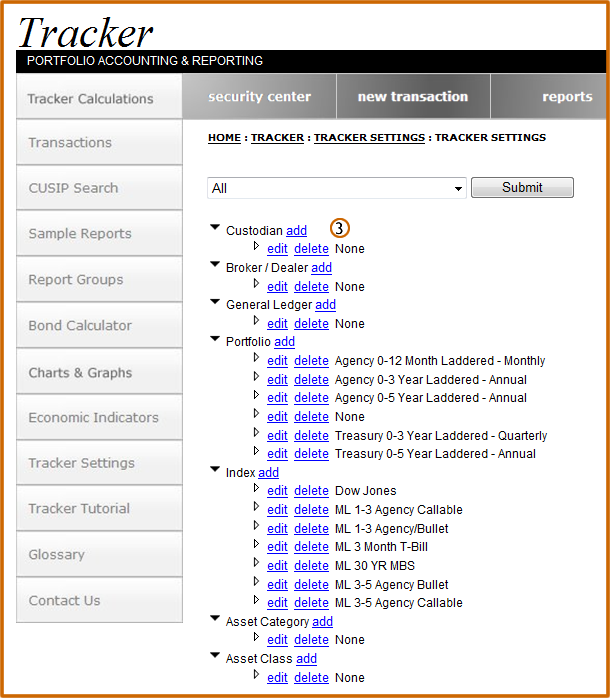
Task: Click the Submit button
Action: point(522,187)
